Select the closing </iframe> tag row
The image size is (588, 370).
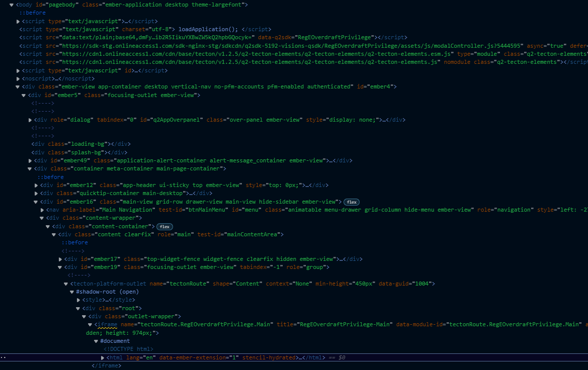pyautogui.click(x=107, y=366)
